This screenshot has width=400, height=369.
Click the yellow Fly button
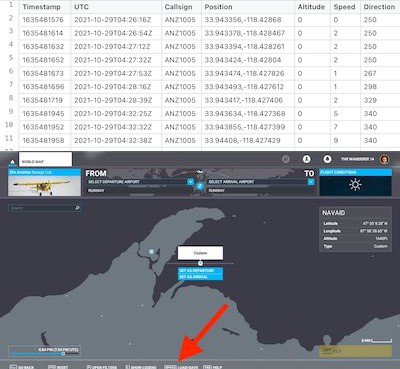coord(355,351)
